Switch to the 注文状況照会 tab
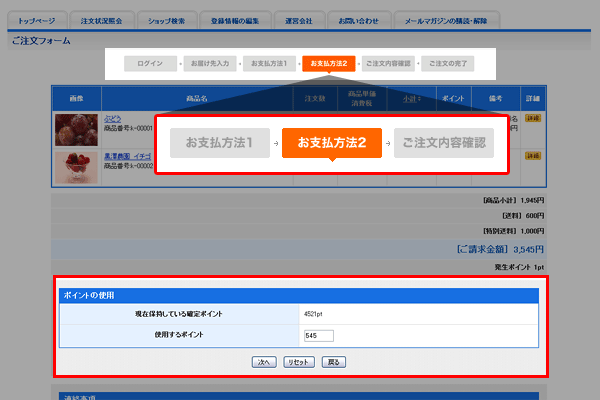This screenshot has width=600, height=400. pyautogui.click(x=102, y=21)
